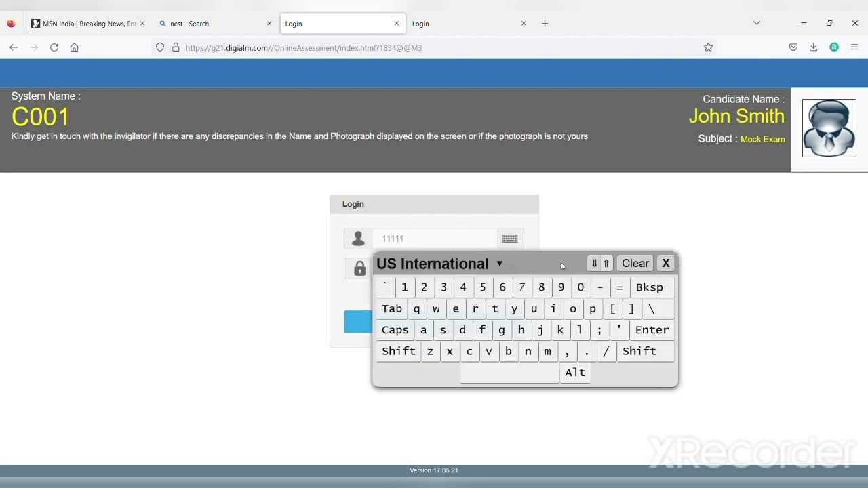868x488 pixels.
Task: Click the C001 system name
Action: [x=41, y=117]
